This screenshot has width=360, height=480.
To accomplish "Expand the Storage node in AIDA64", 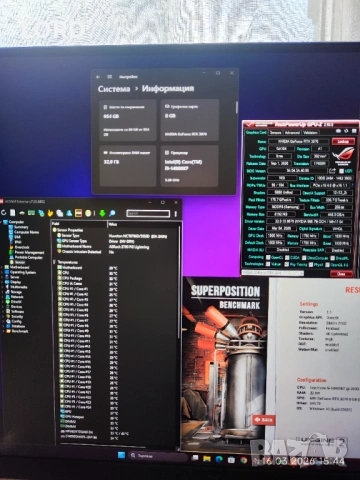I will point(2,292).
